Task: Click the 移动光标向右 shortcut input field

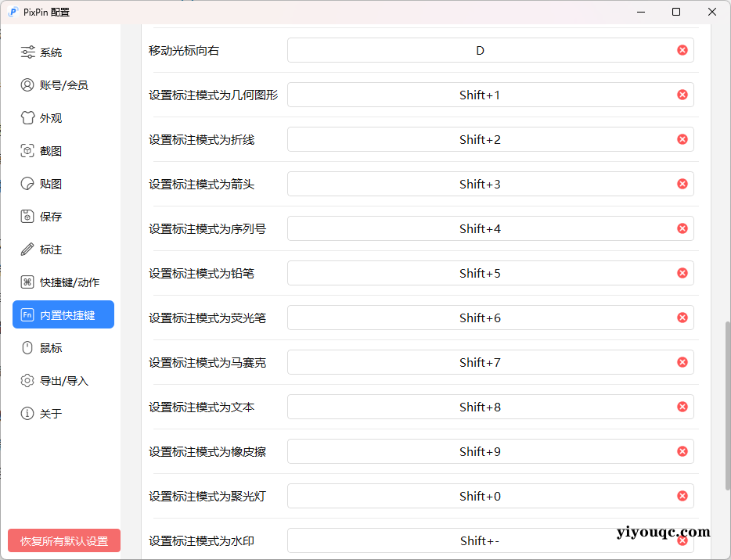Action: pos(480,50)
